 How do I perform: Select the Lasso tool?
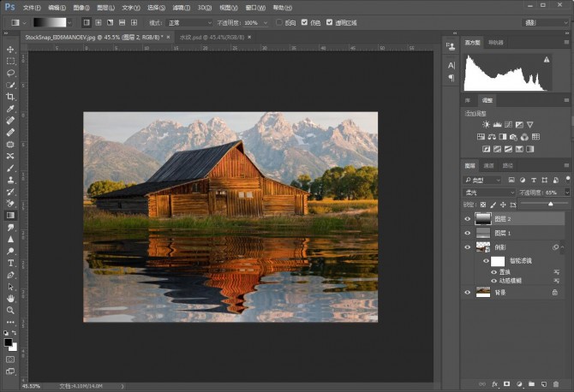click(x=10, y=73)
